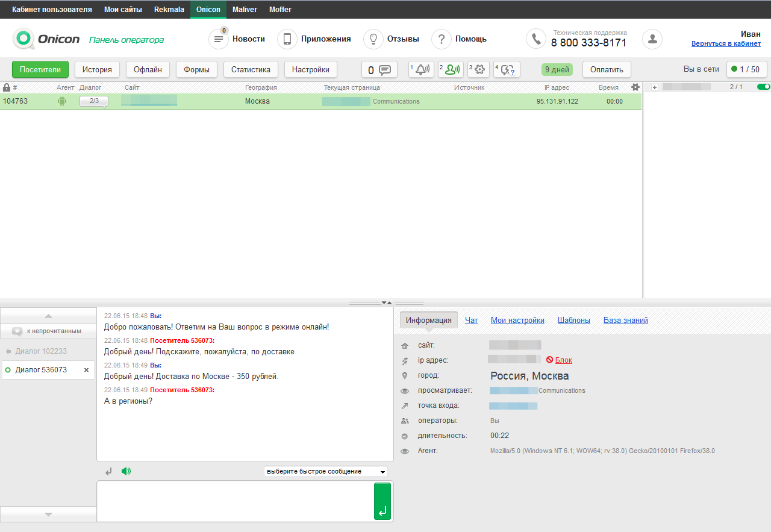The image size is (771, 532).
Task: Open the quick message dropdown
Action: [x=326, y=471]
